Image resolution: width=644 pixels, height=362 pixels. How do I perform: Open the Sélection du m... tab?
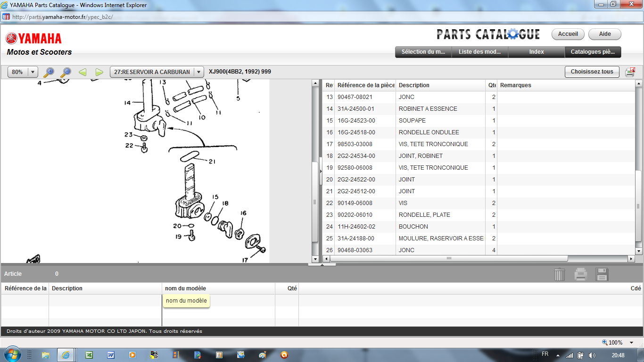coord(423,52)
